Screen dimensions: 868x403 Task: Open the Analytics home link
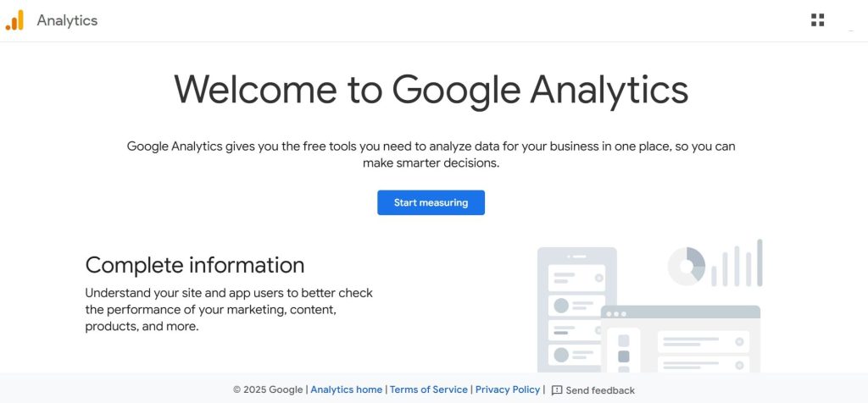[x=346, y=389]
